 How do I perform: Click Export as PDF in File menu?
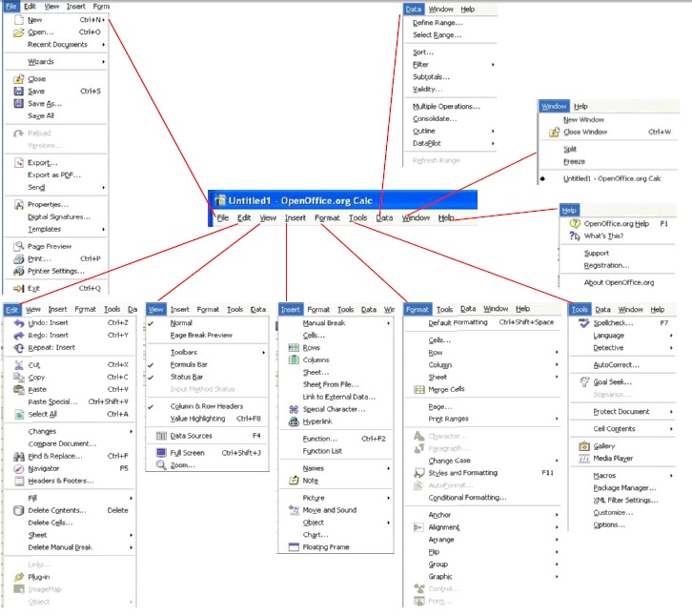(x=54, y=175)
